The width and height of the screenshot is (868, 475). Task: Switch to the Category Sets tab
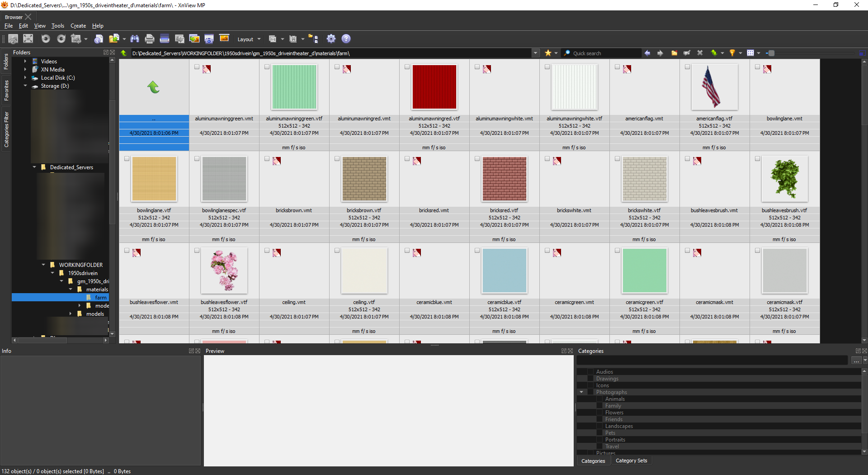[631, 461]
